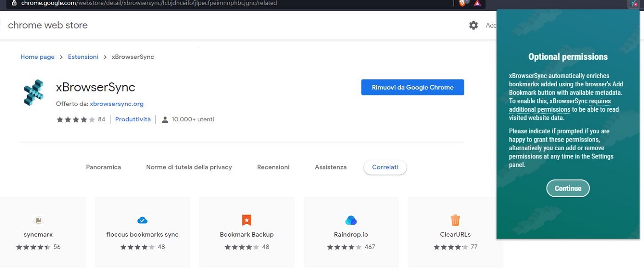
Task: Click the site lock icon in address bar
Action: [14, 3]
